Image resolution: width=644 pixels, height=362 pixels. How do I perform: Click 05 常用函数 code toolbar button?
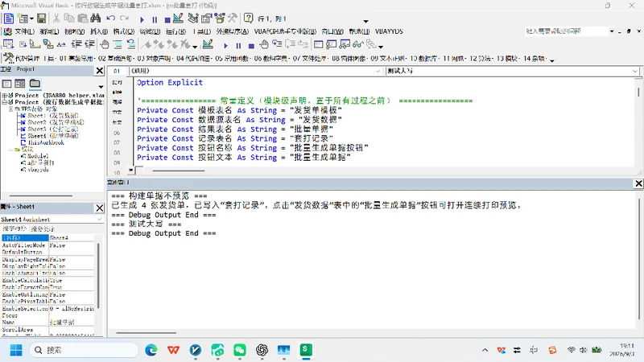[x=233, y=59]
